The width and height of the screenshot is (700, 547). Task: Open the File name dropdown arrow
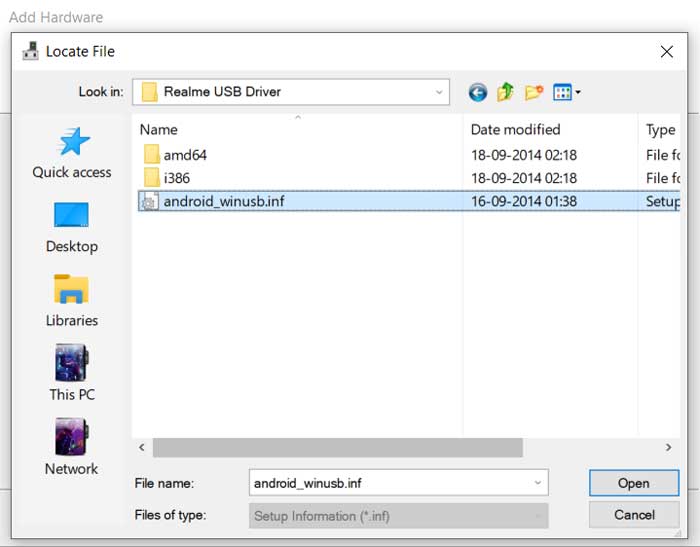click(x=538, y=483)
